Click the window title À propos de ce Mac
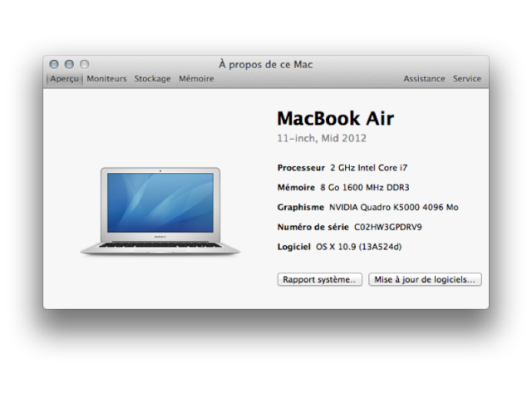 pyautogui.click(x=266, y=65)
